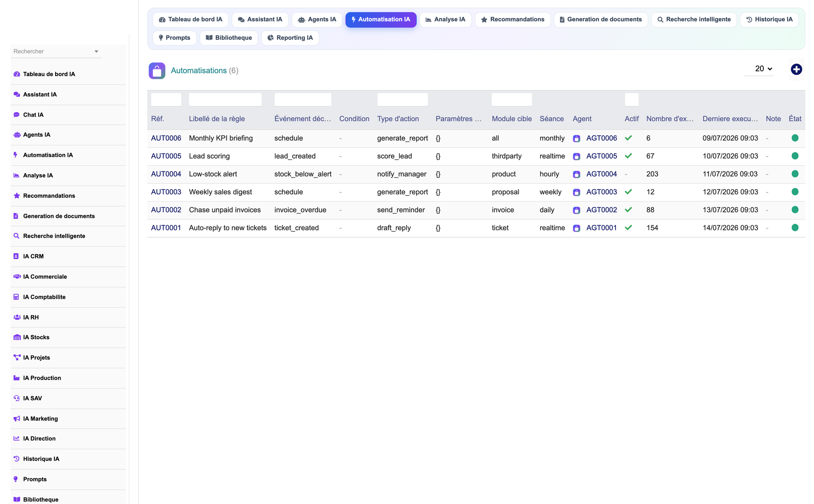Switch to Analyse IA tab
814x504 pixels.
pyautogui.click(x=445, y=20)
